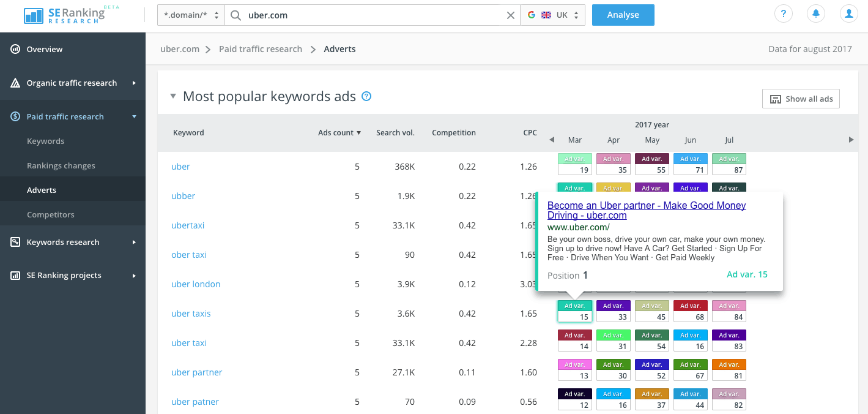
Task: Expand SE Ranking projects submenu arrow
Action: pos(134,276)
